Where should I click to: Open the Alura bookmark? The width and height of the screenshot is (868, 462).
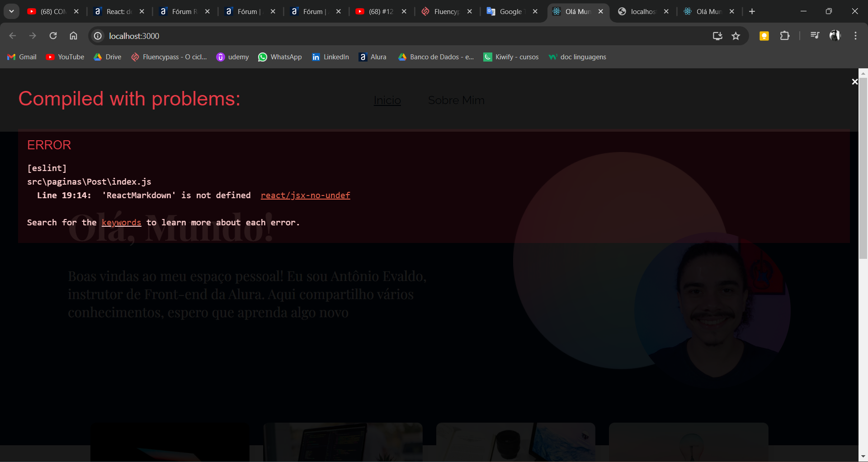coord(373,57)
